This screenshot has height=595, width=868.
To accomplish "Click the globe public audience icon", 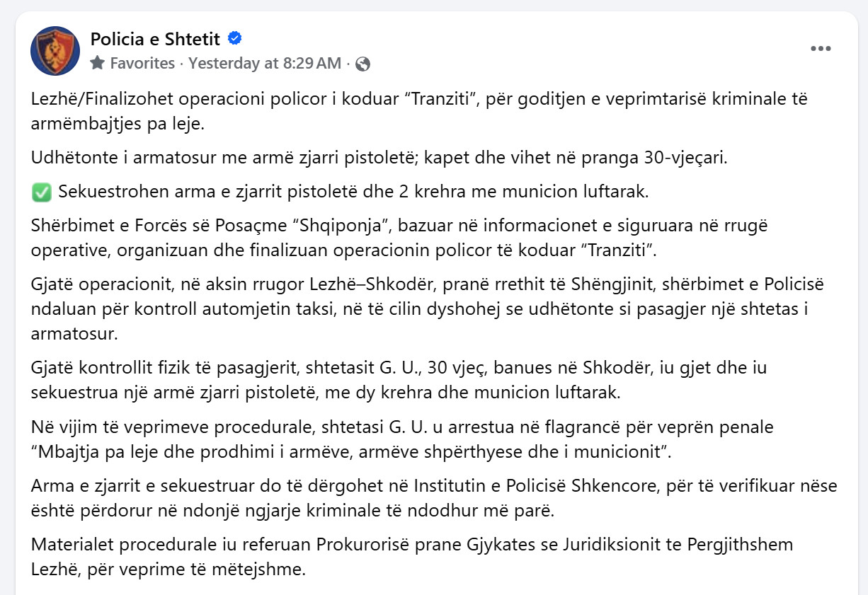I will click(362, 64).
